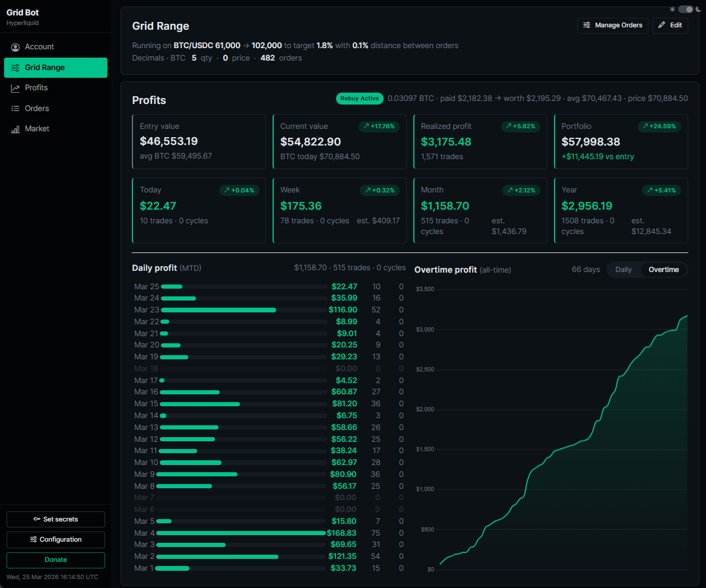The image size is (706, 588).
Task: Click the Orders list icon in the sidebar
Action: [x=15, y=108]
